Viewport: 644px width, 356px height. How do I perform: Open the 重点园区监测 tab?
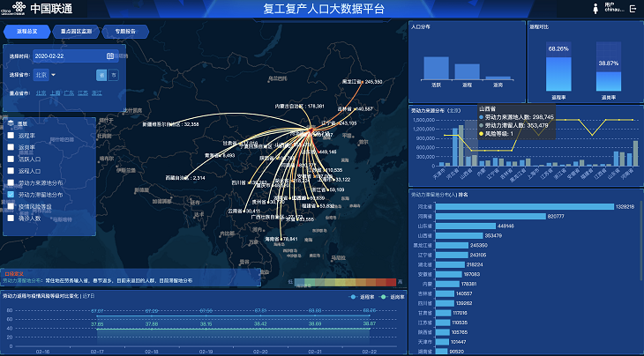[x=76, y=32]
